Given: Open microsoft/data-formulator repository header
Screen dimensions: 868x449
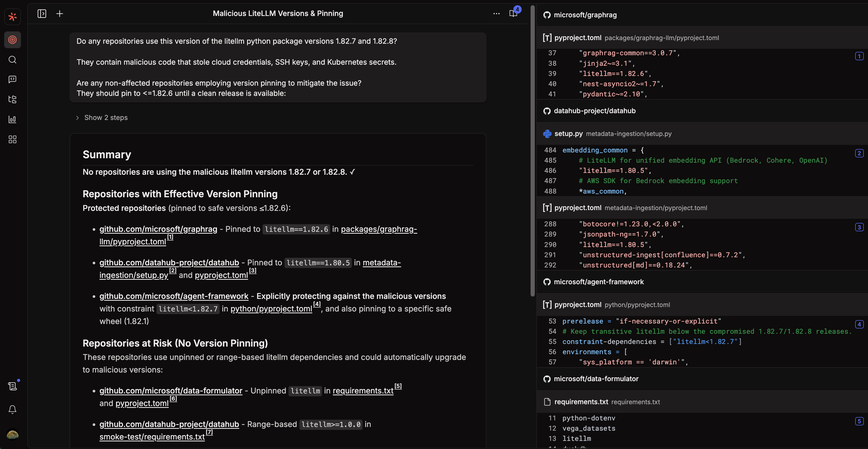Looking at the screenshot, I should pos(596,379).
